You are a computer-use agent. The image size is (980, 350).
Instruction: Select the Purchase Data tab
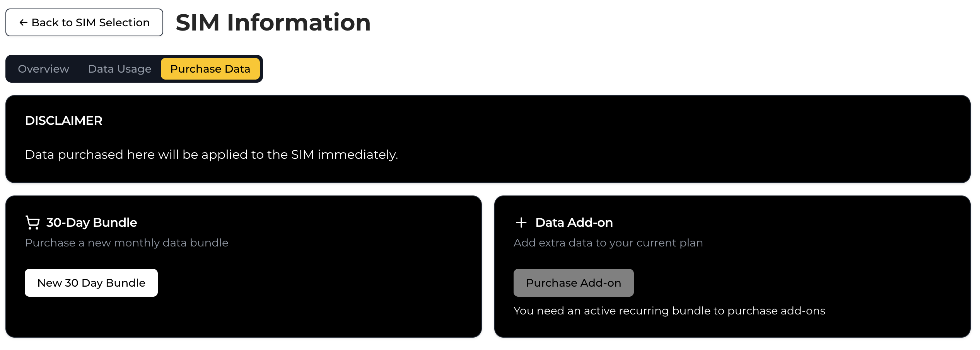tap(210, 69)
